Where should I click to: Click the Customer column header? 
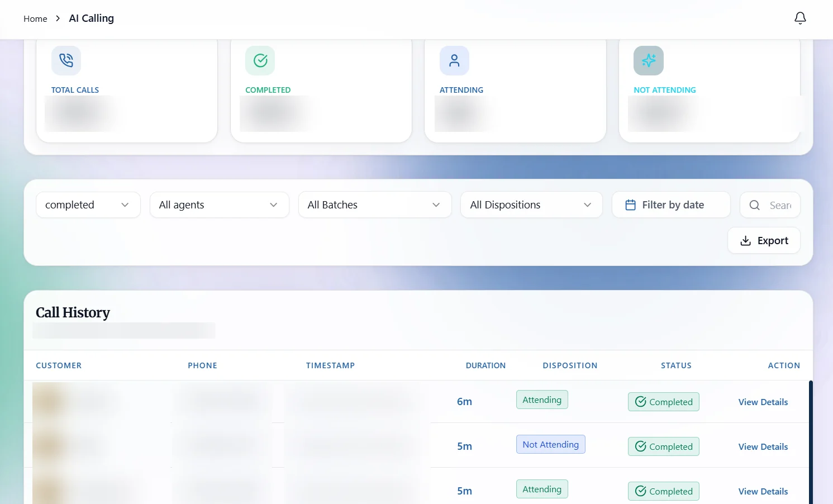click(x=59, y=365)
